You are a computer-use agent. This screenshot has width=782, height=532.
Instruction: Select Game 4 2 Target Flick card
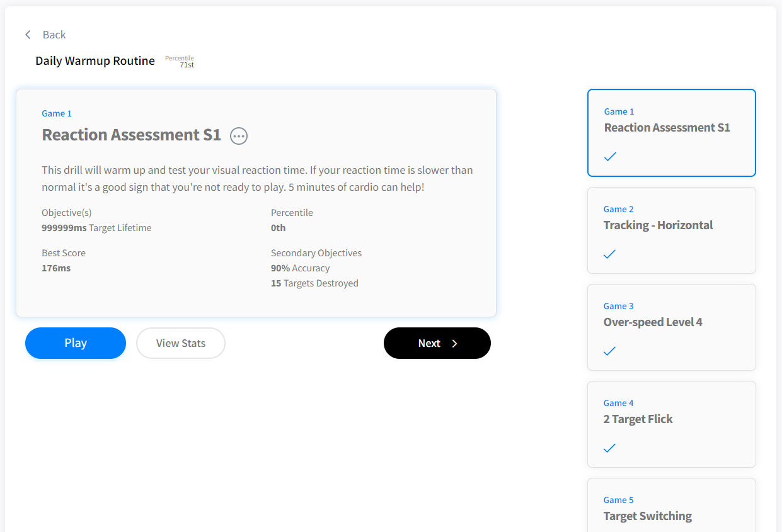tap(671, 424)
